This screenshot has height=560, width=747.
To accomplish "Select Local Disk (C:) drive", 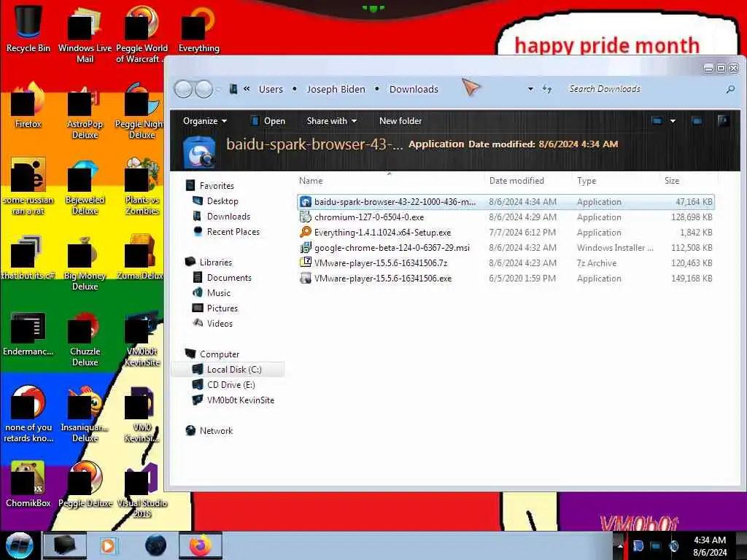I will click(227, 369).
